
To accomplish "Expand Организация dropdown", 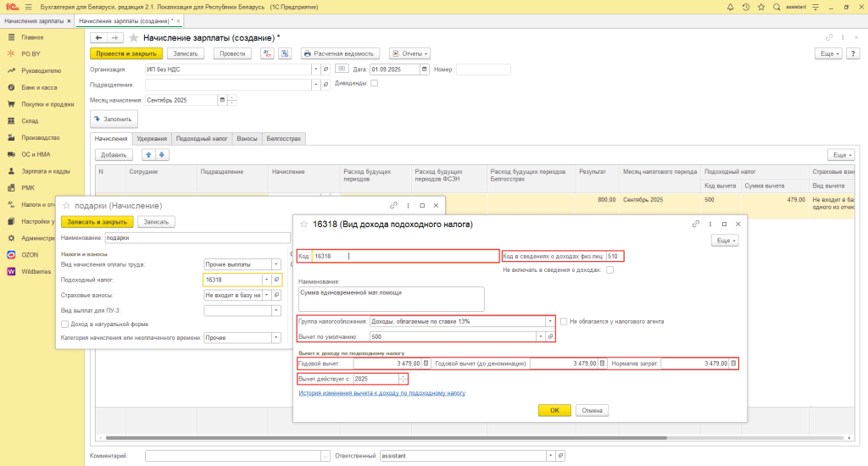I will pyautogui.click(x=315, y=69).
